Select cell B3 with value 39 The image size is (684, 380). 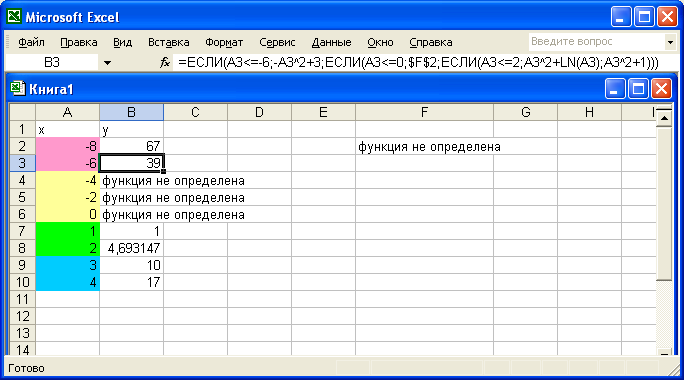coord(131,163)
